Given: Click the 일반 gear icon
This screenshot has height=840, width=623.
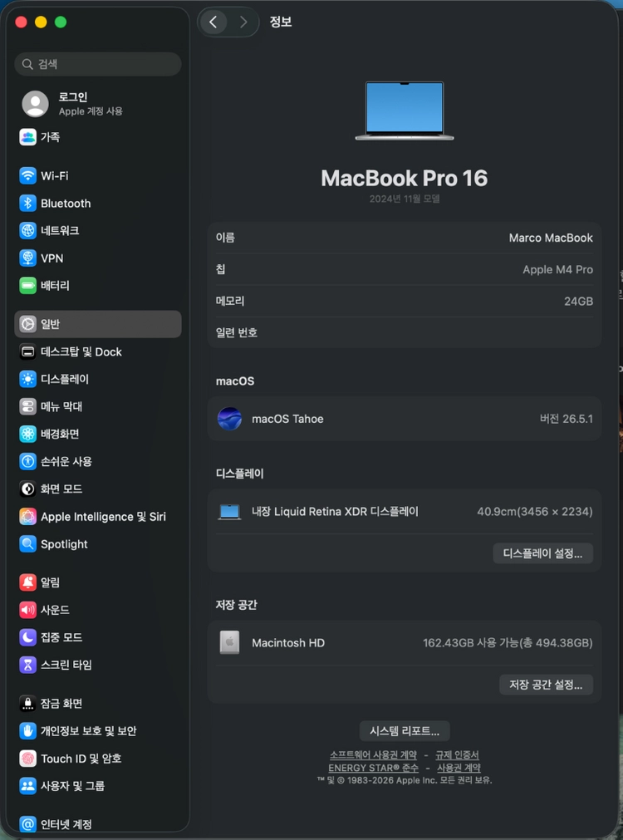Looking at the screenshot, I should tap(28, 324).
